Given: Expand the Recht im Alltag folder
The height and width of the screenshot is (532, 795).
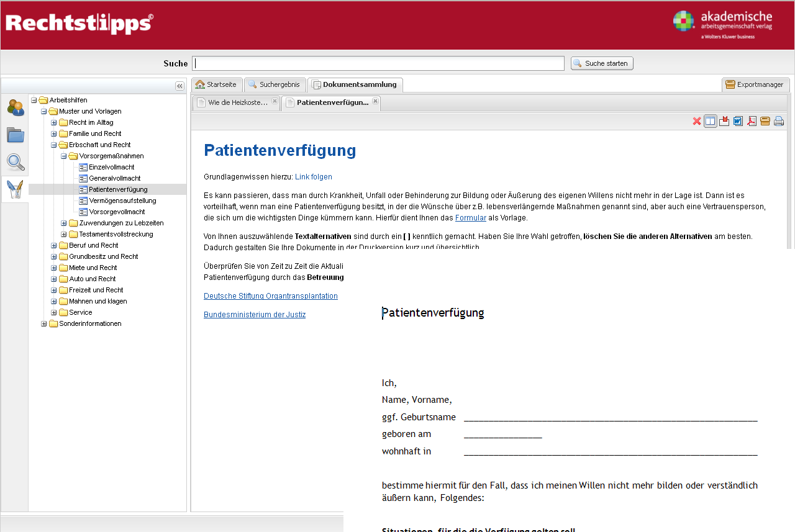Looking at the screenshot, I should pyautogui.click(x=54, y=123).
